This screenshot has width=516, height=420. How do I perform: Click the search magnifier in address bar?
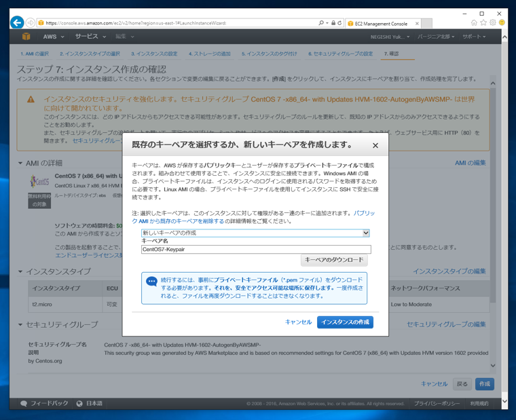point(321,23)
